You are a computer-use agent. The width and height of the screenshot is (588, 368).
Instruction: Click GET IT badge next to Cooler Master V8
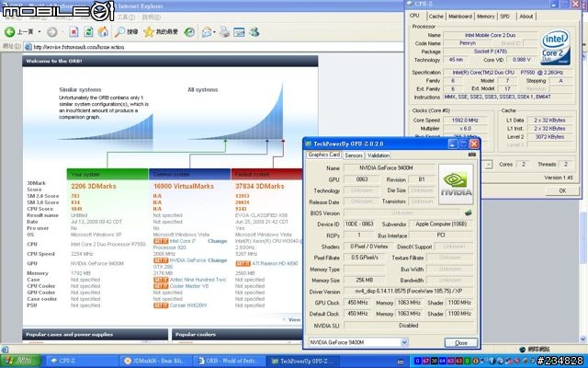(x=161, y=286)
